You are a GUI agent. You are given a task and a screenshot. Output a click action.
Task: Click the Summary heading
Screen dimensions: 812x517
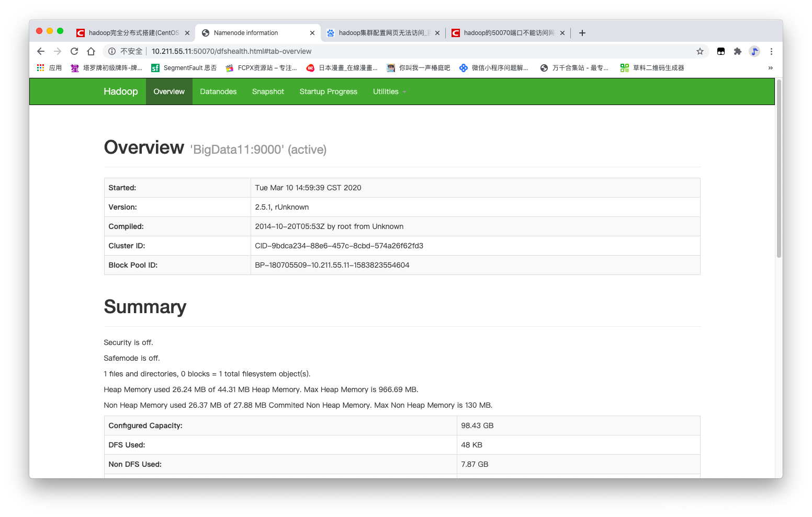click(x=145, y=307)
